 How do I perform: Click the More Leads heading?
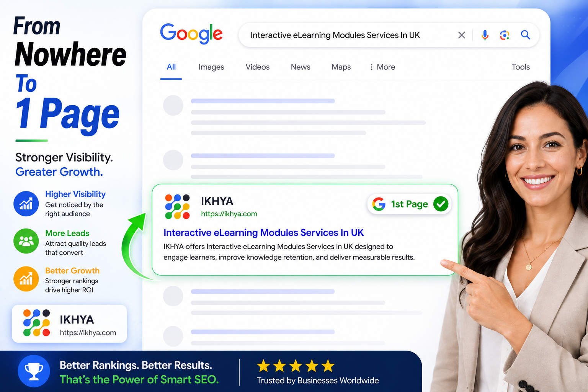(x=67, y=233)
